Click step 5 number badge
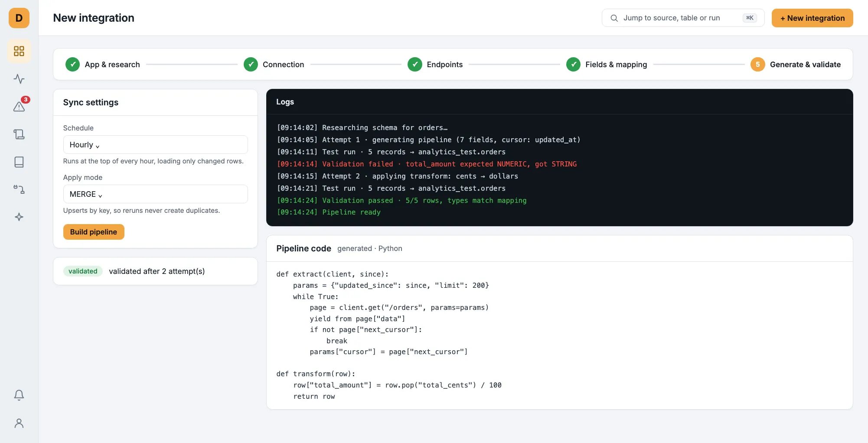The image size is (868, 443). (758, 64)
